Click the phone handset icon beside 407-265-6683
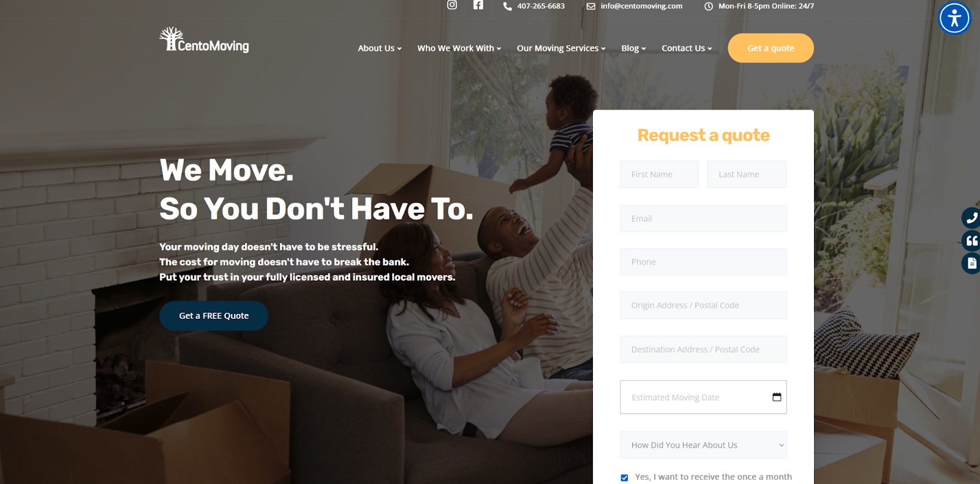980x484 pixels. (507, 6)
